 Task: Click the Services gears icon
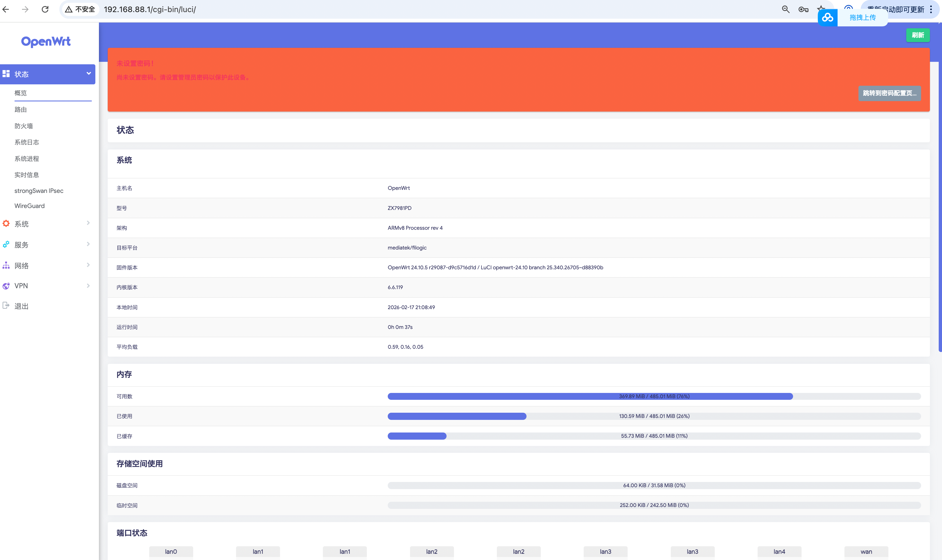(x=6, y=245)
